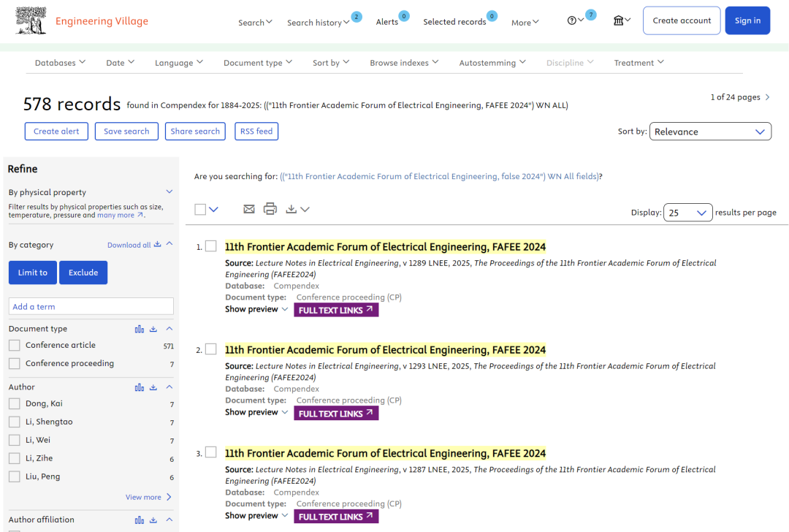Click the institution building icon
789x532 pixels.
coord(619,20)
